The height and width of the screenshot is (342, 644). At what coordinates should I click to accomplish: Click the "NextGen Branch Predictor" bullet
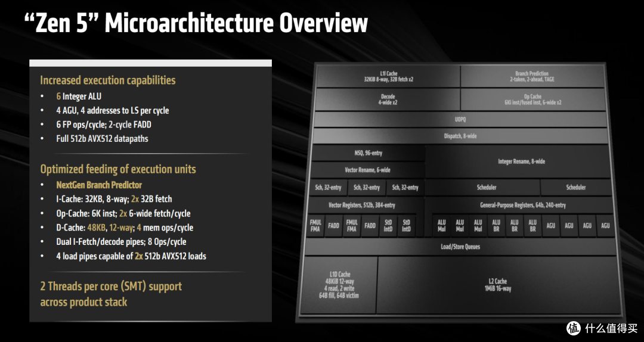99,185
